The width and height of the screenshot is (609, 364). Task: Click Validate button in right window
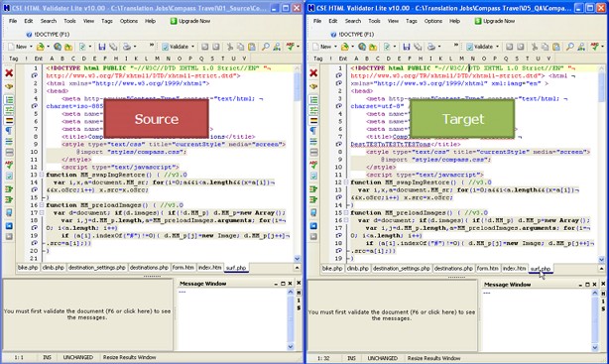(x=480, y=47)
